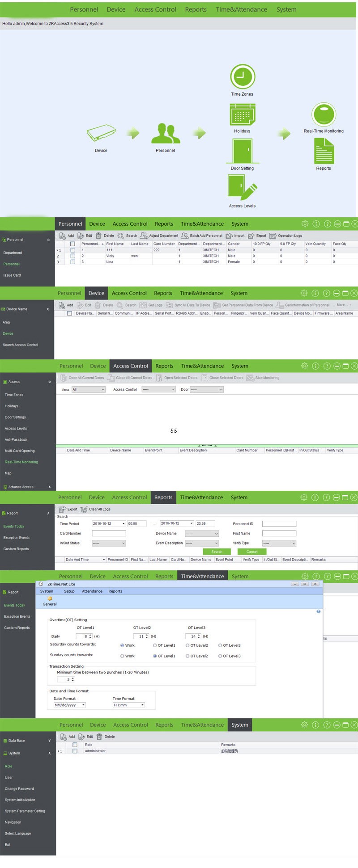Tick the checkbox for the administrator role row
The image size is (358, 868).
pos(75,751)
